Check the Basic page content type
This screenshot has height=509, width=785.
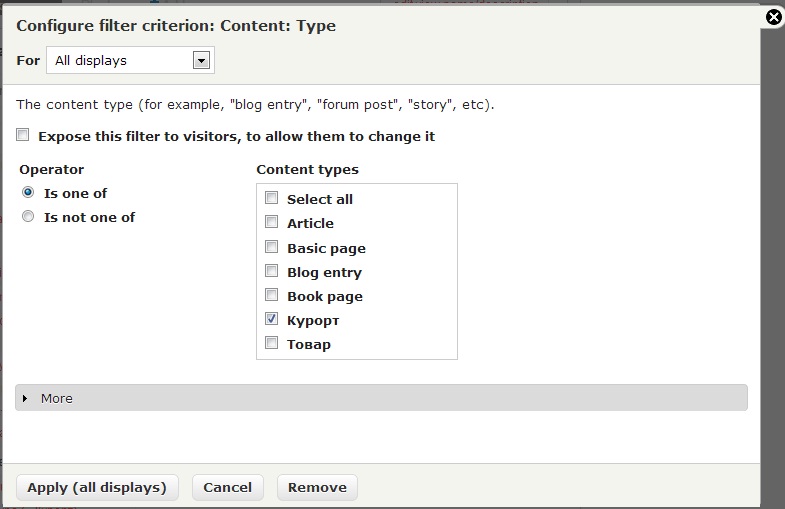point(271,247)
